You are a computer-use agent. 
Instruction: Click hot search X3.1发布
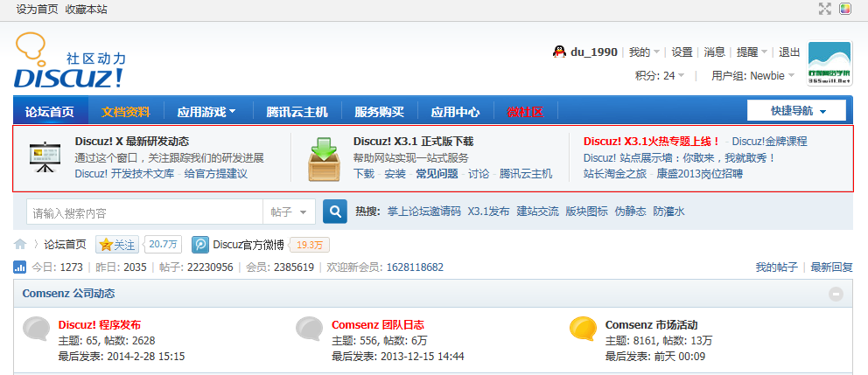[488, 212]
